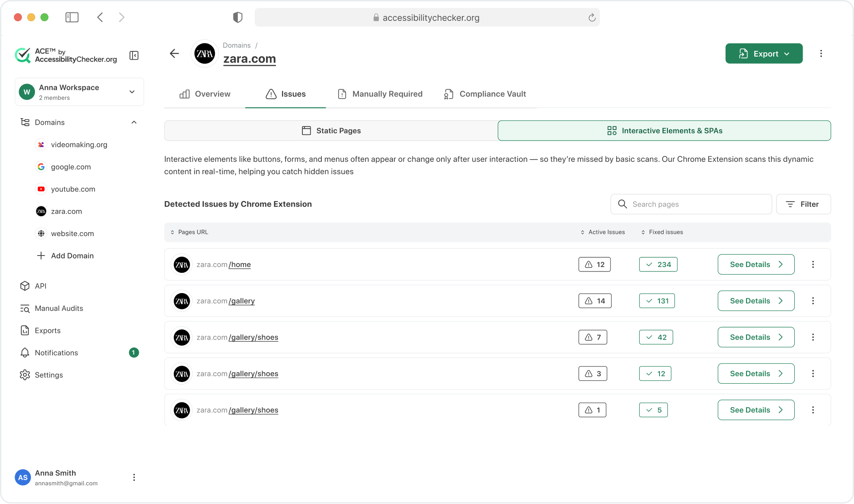Open Exports in the sidebar
854x504 pixels.
pyautogui.click(x=40, y=330)
